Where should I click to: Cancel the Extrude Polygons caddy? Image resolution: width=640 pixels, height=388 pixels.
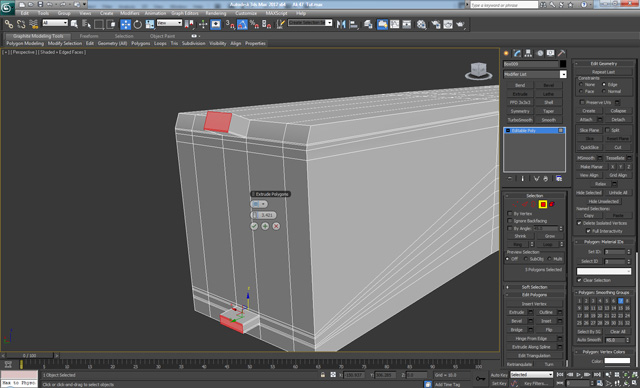276,226
